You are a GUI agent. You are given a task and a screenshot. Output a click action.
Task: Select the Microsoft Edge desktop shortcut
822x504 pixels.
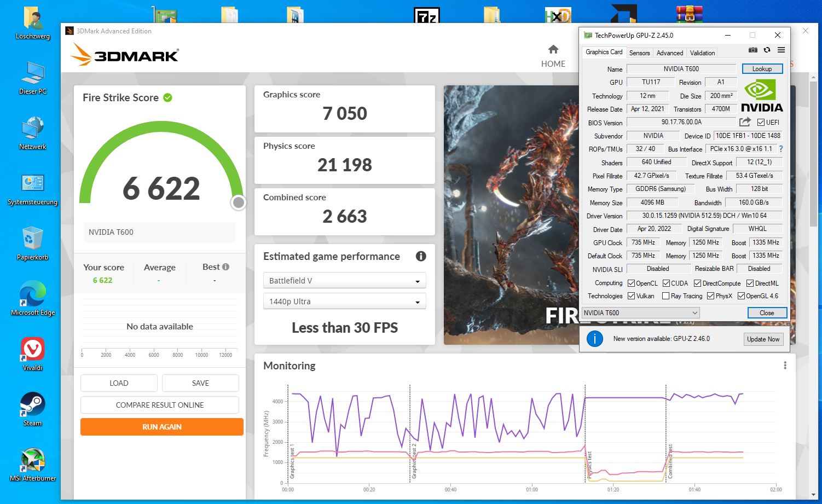click(x=33, y=299)
